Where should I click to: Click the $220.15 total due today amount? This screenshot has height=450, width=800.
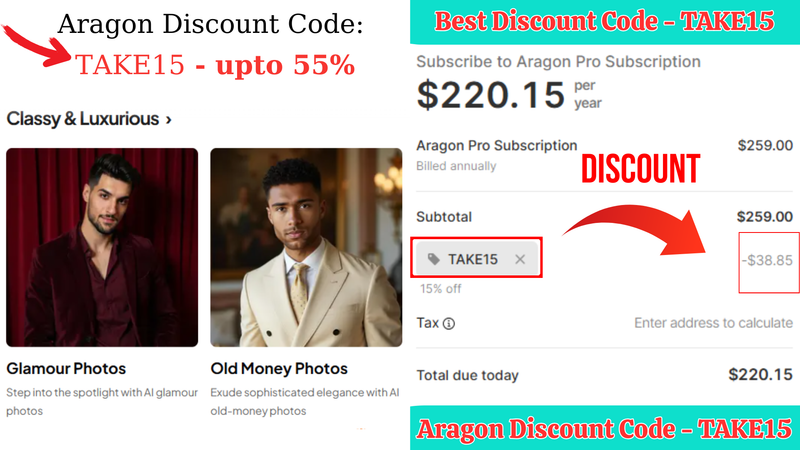760,375
